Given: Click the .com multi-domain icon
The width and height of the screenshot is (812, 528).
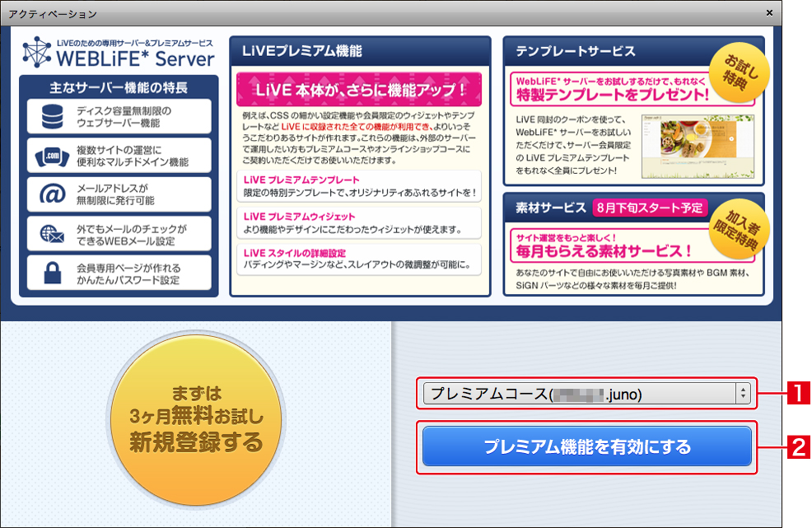Looking at the screenshot, I should (53, 156).
